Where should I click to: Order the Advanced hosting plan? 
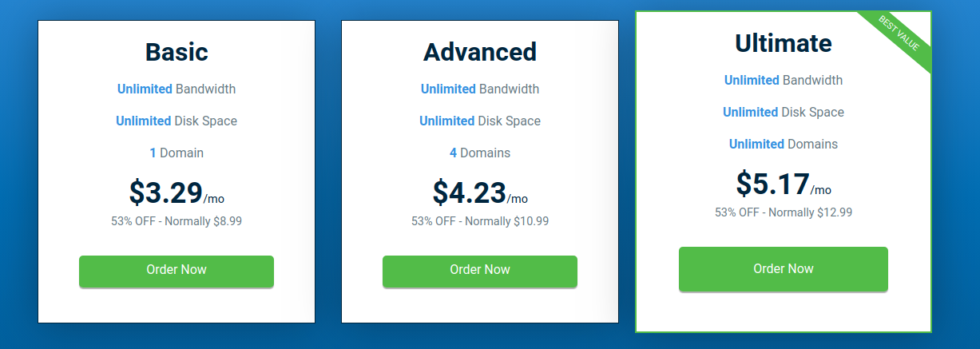coord(480,271)
